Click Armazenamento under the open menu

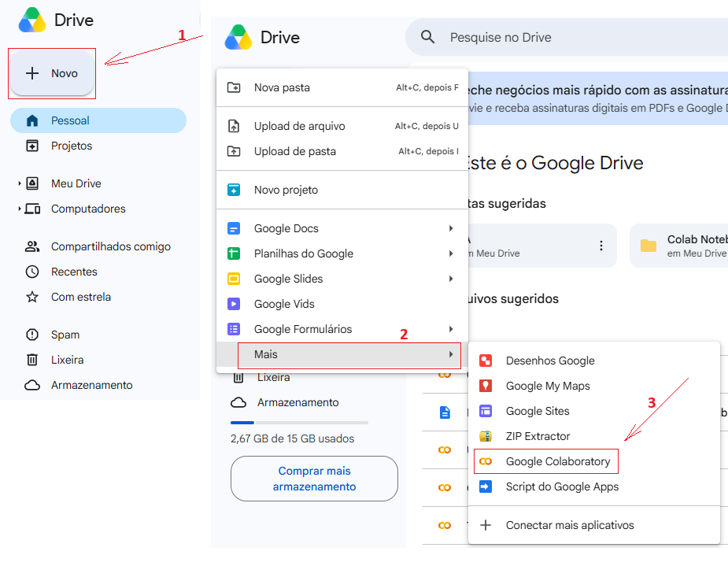298,402
